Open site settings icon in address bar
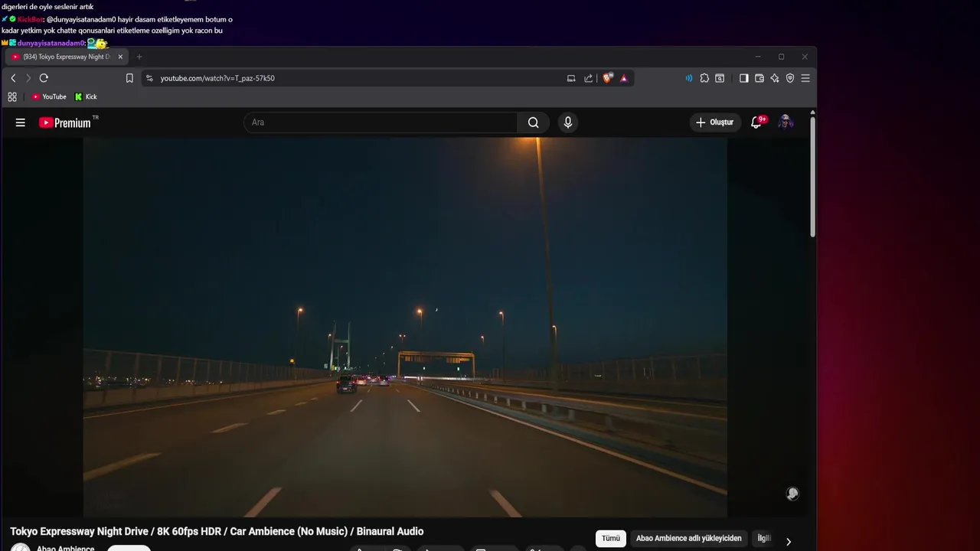This screenshot has width=980, height=551. 149,78
